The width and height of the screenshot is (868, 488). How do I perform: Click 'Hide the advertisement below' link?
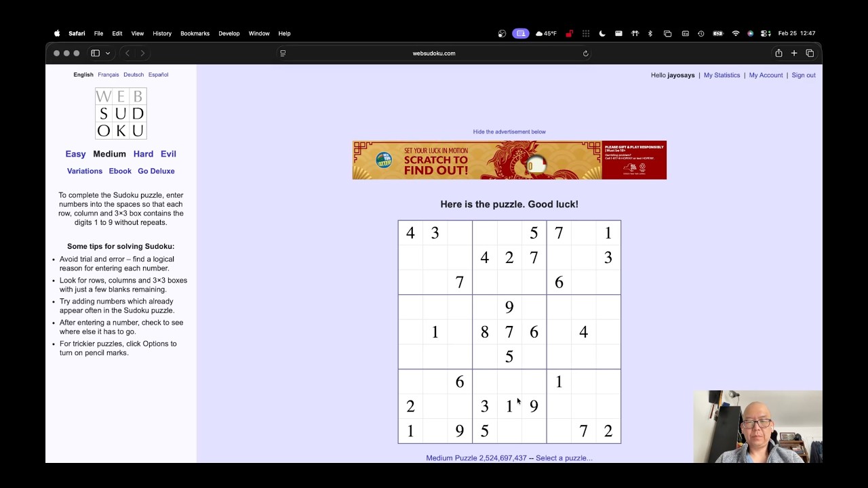509,131
